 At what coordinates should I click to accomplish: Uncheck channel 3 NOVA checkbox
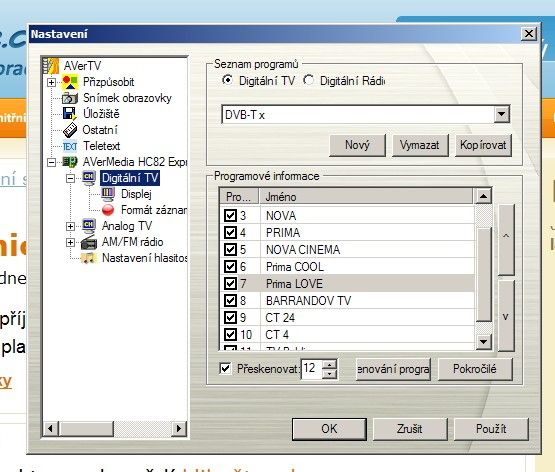(x=230, y=215)
